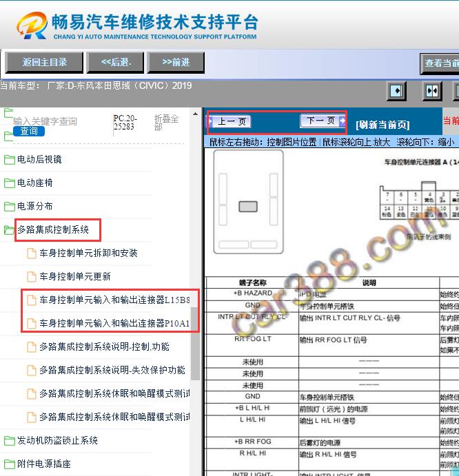Click the 前照灯（远光）的电源 description cell

tap(369, 409)
